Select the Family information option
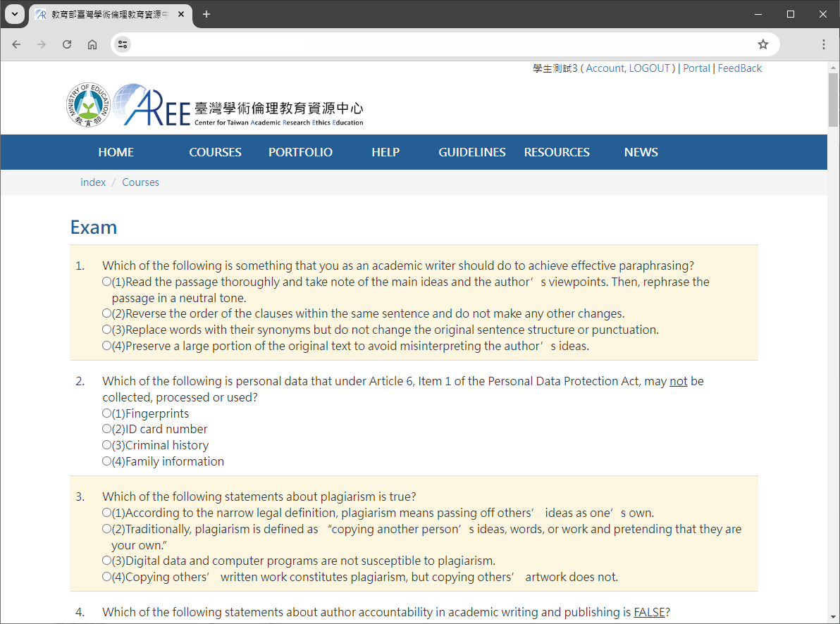This screenshot has height=624, width=840. pyautogui.click(x=106, y=461)
